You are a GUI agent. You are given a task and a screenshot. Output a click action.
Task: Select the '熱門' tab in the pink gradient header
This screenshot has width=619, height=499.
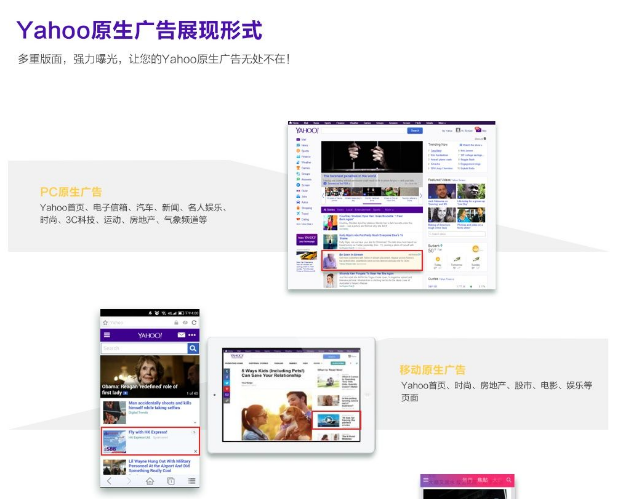tap(467, 480)
